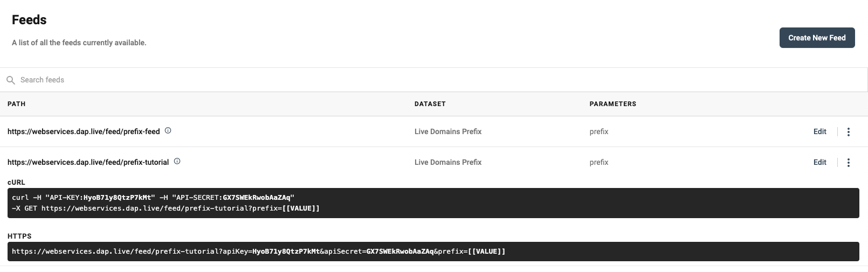Click the DATASET column header
Image resolution: width=868 pixels, height=272 pixels.
coord(430,104)
